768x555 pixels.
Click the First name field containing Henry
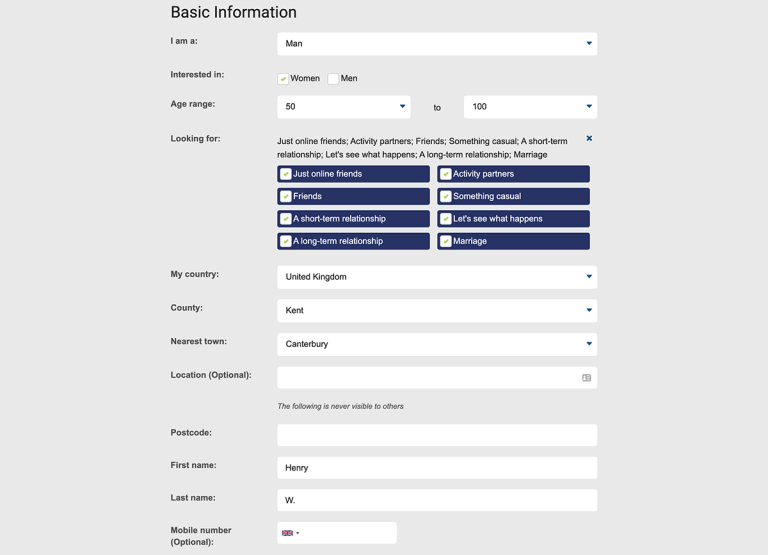coord(437,468)
